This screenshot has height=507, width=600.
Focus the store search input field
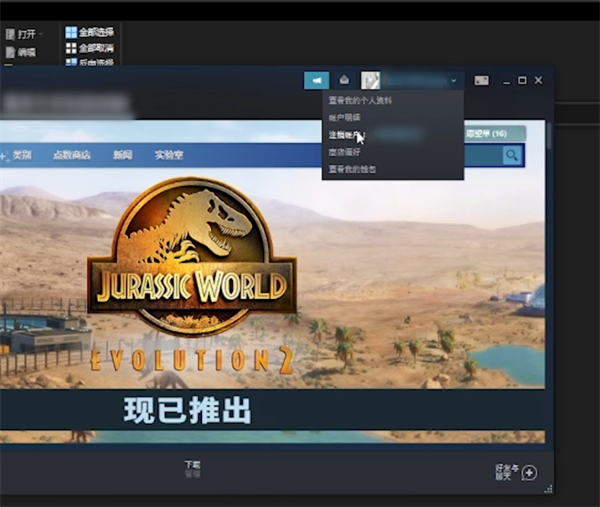tap(483, 155)
